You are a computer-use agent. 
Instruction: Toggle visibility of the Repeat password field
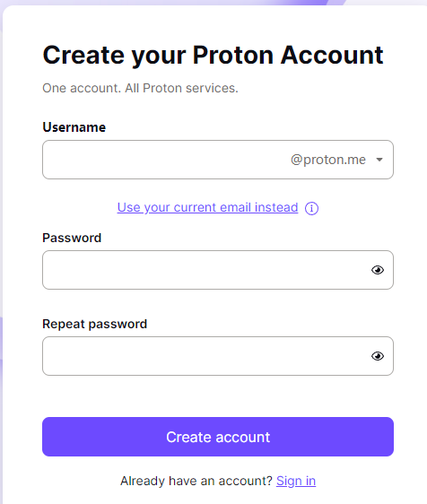click(x=378, y=356)
